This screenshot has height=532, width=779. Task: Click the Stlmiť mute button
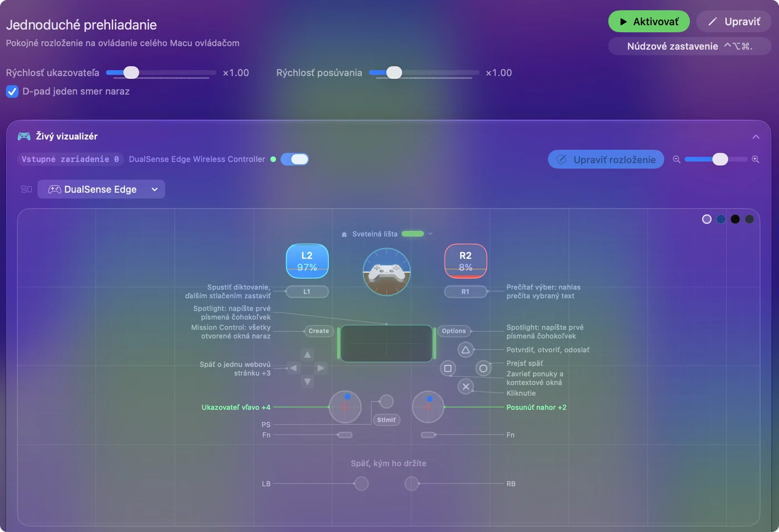point(386,420)
